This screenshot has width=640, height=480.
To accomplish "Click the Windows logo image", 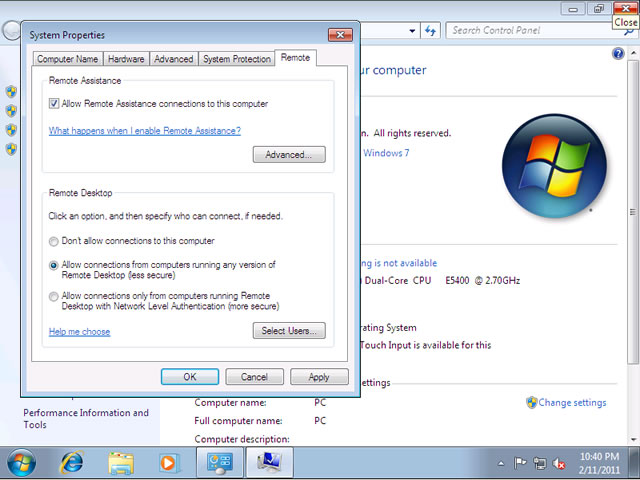I will (x=554, y=166).
